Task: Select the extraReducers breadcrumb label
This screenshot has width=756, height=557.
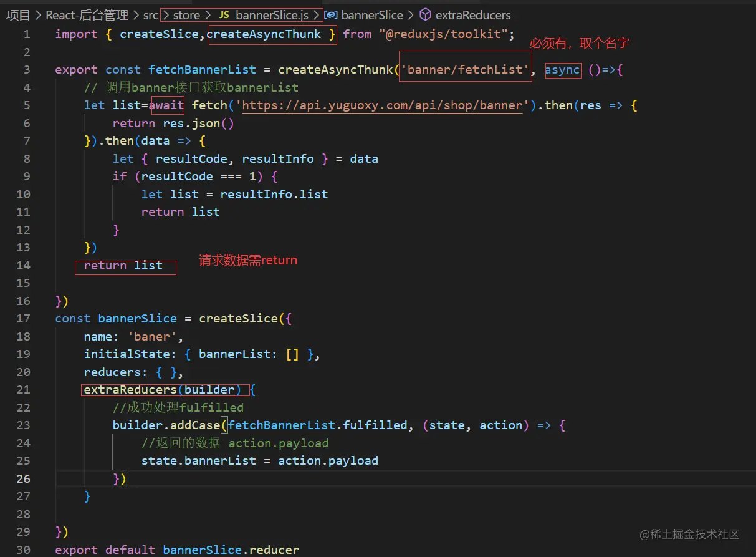Action: (473, 15)
